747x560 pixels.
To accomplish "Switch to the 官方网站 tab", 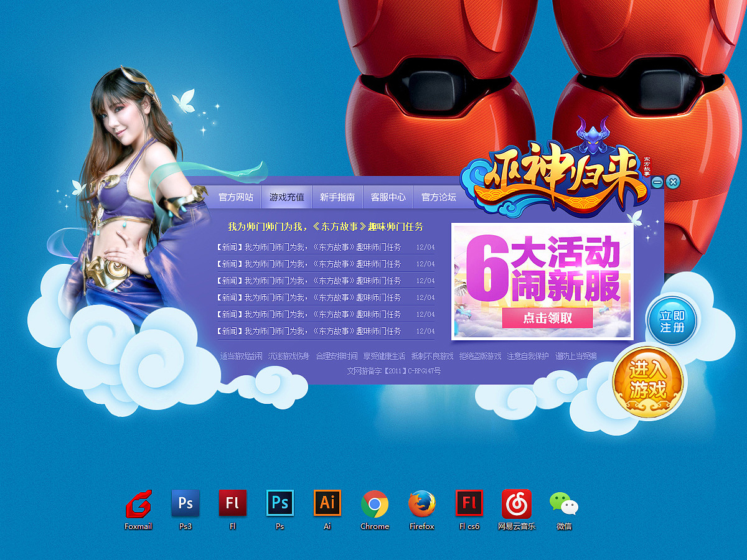I will pyautogui.click(x=236, y=197).
